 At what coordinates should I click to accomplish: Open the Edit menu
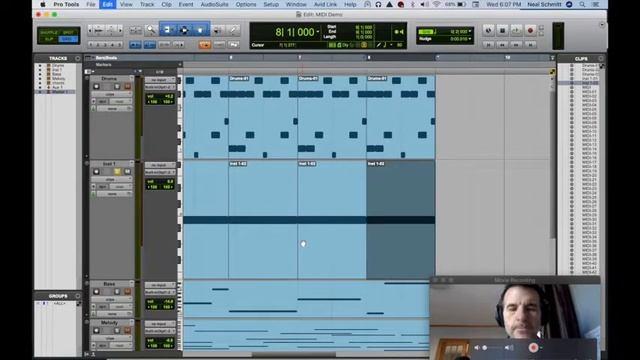(108, 4)
